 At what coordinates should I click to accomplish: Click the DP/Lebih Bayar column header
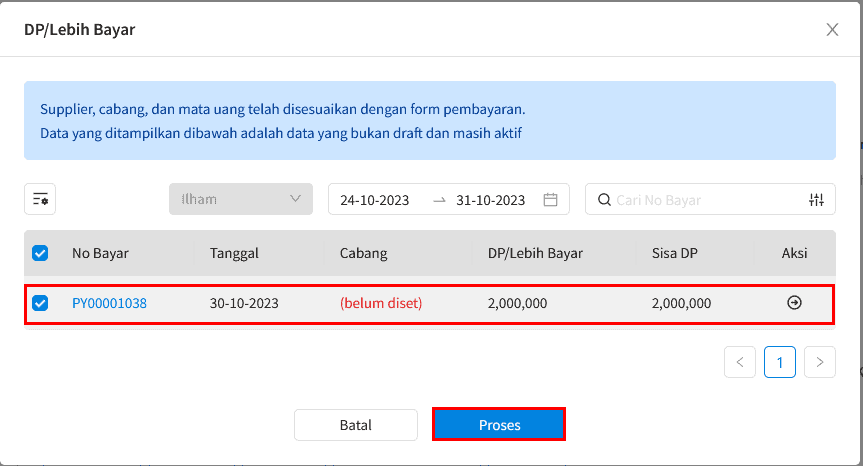point(535,253)
